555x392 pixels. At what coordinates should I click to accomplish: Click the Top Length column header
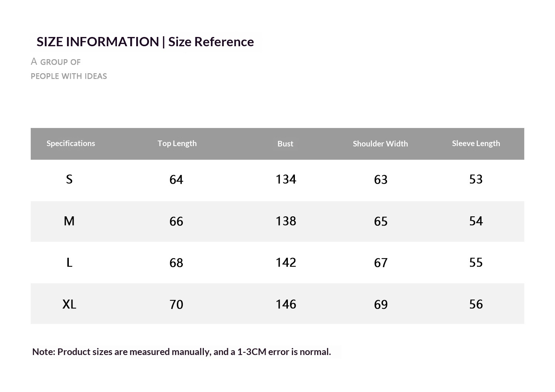coord(177,143)
